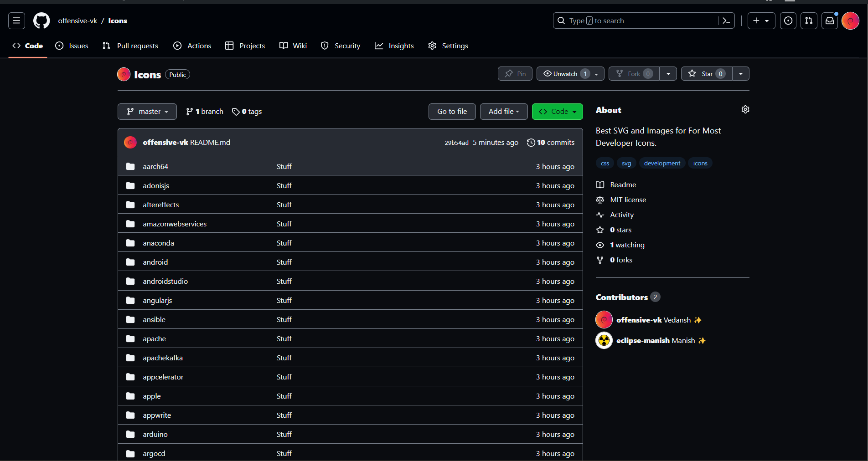Switch to the Projects tab
The width and height of the screenshot is (868, 461).
pyautogui.click(x=245, y=46)
